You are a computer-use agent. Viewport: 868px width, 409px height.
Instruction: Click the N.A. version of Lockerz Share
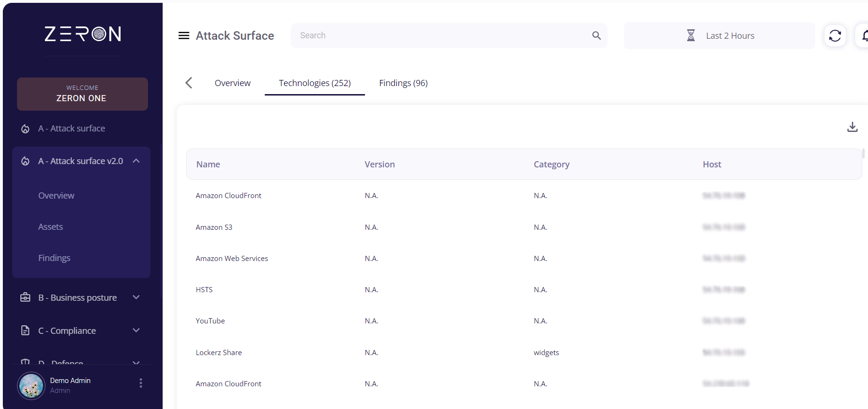[372, 352]
